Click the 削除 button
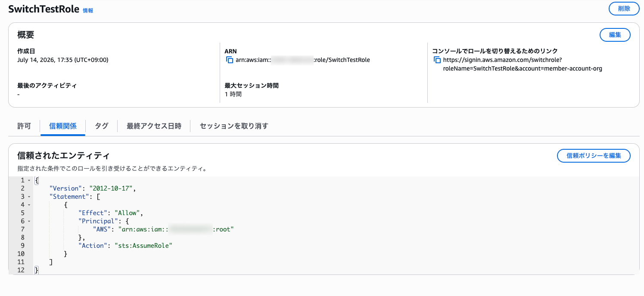The width and height of the screenshot is (644, 296). [x=624, y=9]
